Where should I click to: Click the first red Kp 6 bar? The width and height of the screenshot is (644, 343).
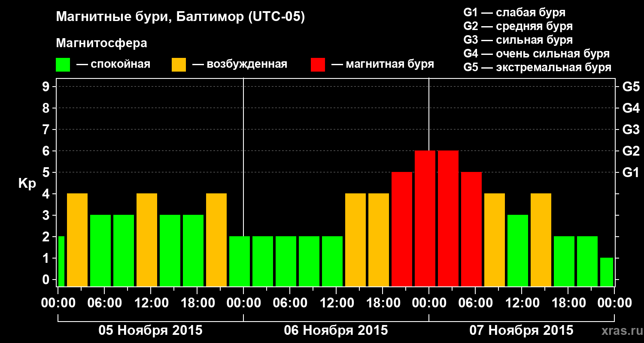click(x=425, y=218)
